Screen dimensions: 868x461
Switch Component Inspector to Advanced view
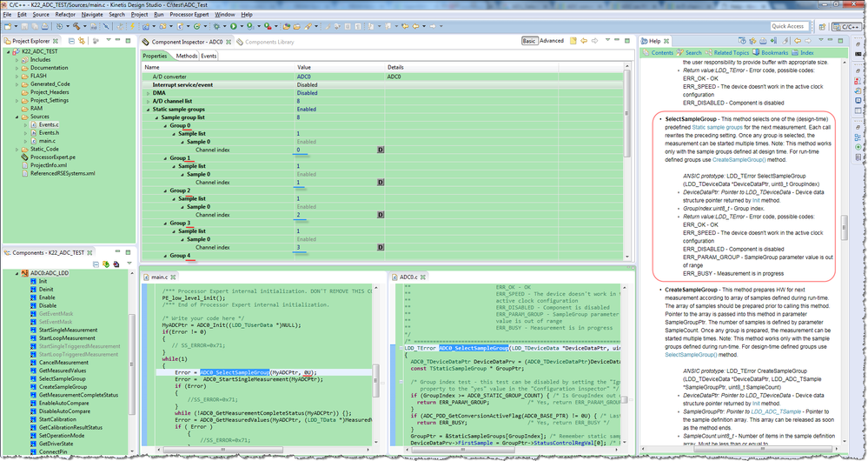coord(551,41)
